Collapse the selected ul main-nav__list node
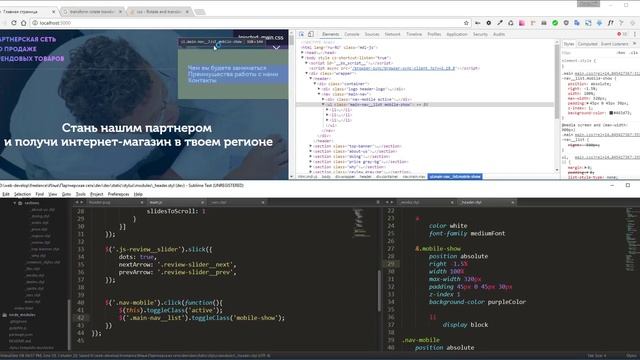The width and height of the screenshot is (640, 360). 323,104
